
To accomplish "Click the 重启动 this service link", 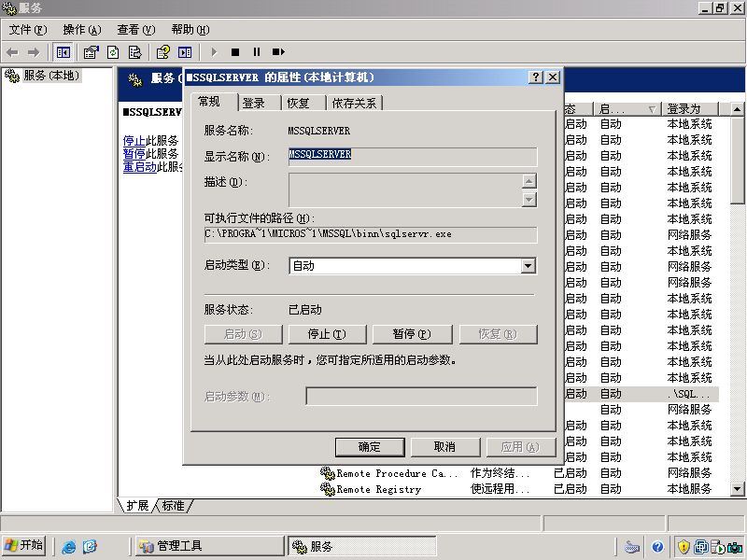I will 139,167.
